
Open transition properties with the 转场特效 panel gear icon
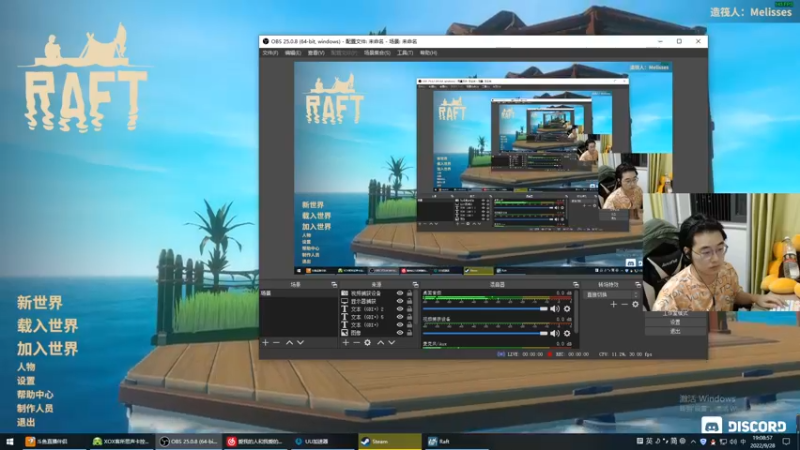pos(635,305)
